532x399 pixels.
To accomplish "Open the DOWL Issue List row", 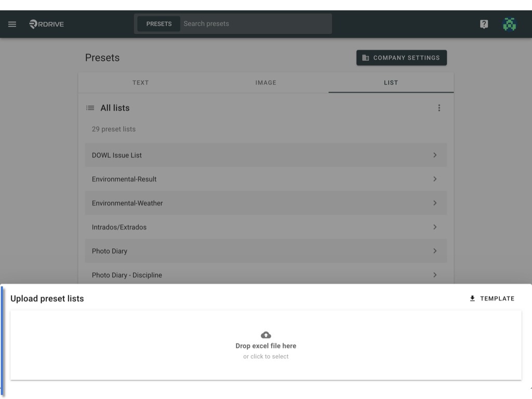I will (265, 155).
